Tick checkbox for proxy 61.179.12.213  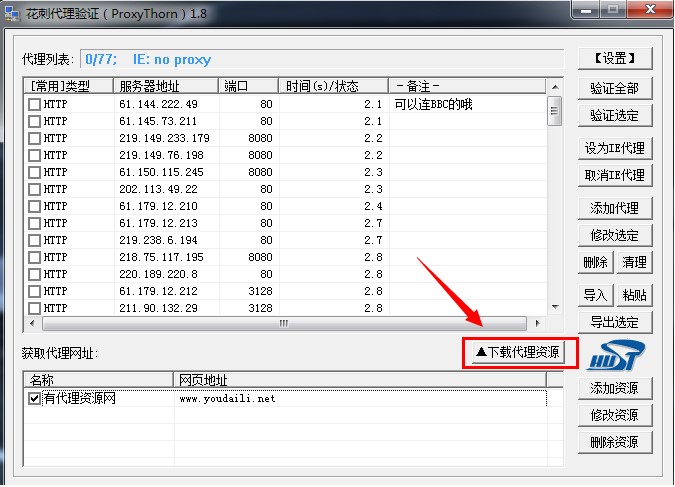point(34,223)
